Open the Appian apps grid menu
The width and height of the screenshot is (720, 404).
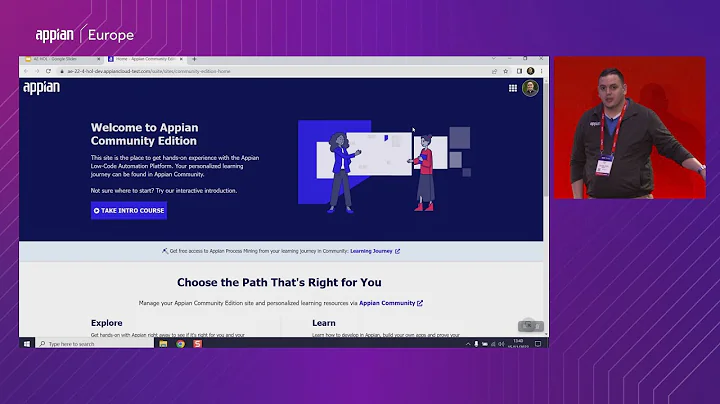pos(512,88)
